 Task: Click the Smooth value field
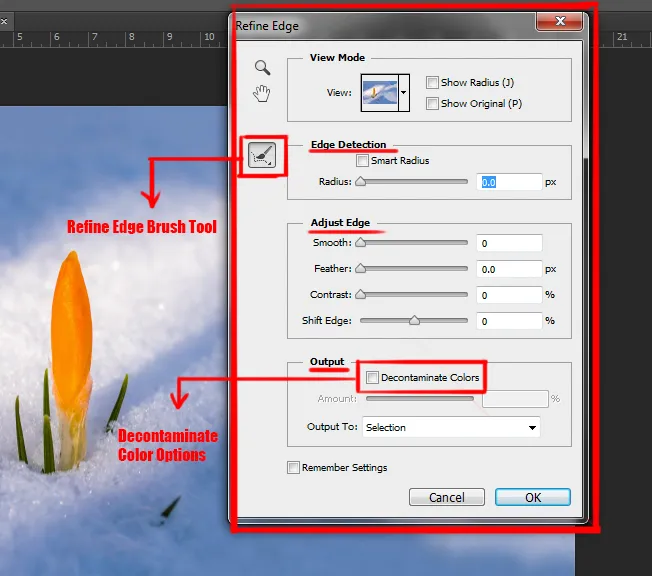(509, 243)
